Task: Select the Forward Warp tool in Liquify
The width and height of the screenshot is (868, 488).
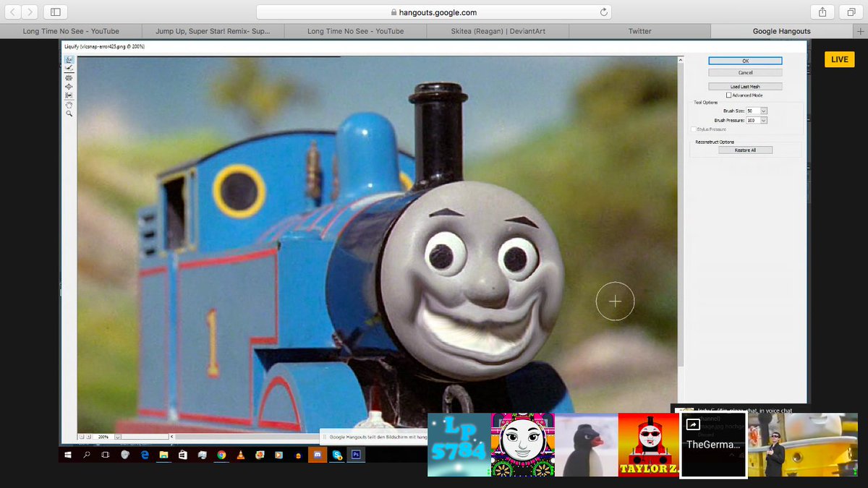Action: tap(69, 60)
